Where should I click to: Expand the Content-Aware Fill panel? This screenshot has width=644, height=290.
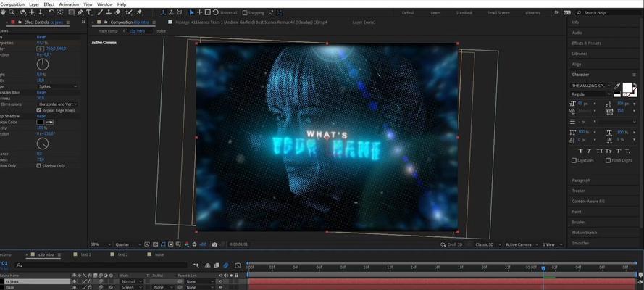pos(588,202)
